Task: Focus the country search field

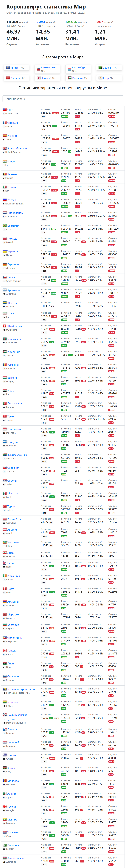Action: pos(63,99)
